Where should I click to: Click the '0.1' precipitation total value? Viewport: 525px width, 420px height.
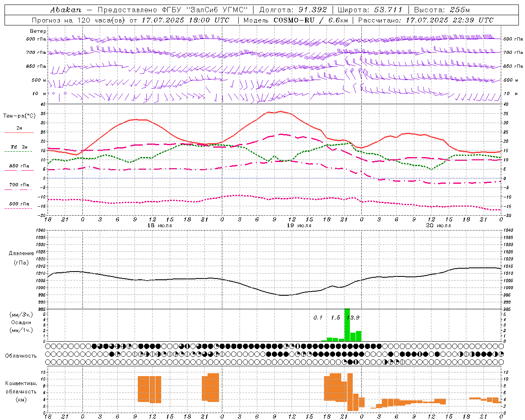[318, 318]
